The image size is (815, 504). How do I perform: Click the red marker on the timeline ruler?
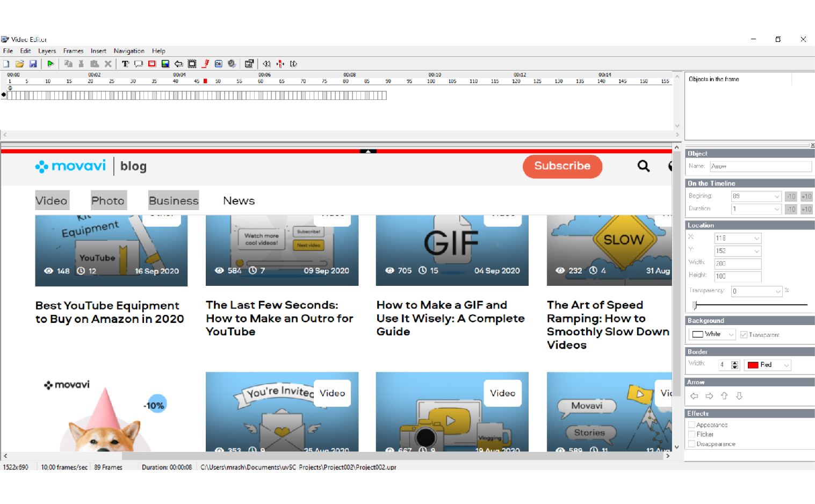(x=205, y=81)
